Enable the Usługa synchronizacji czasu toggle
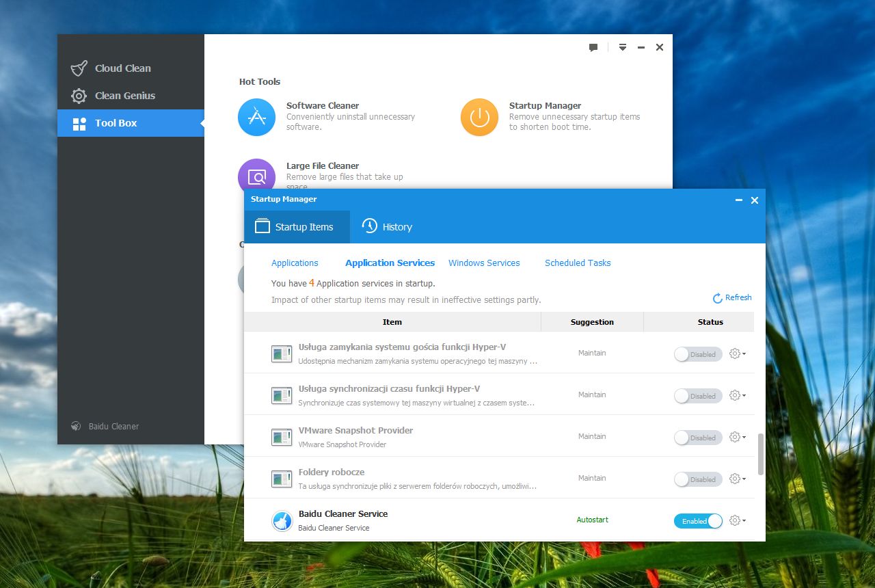The image size is (875, 588). coord(698,396)
